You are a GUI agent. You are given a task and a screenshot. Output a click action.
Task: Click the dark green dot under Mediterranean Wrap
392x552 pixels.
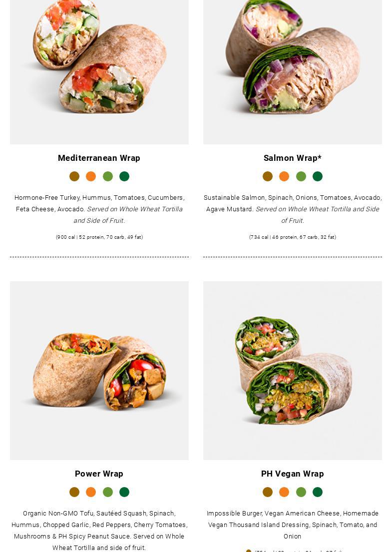124,176
